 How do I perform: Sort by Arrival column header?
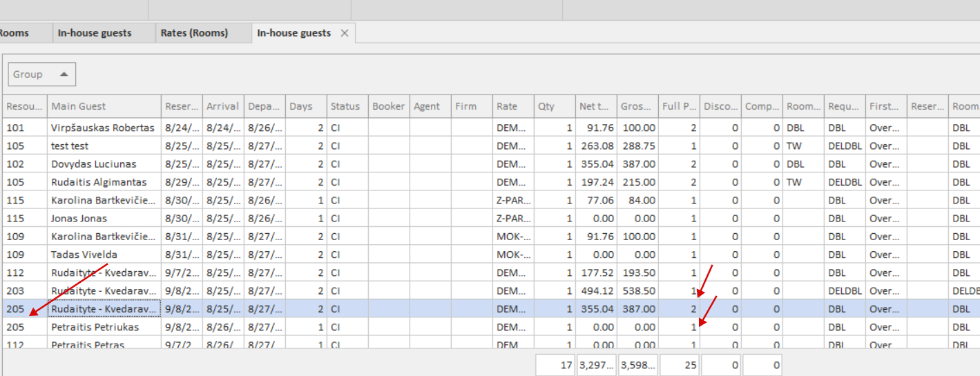tap(222, 106)
